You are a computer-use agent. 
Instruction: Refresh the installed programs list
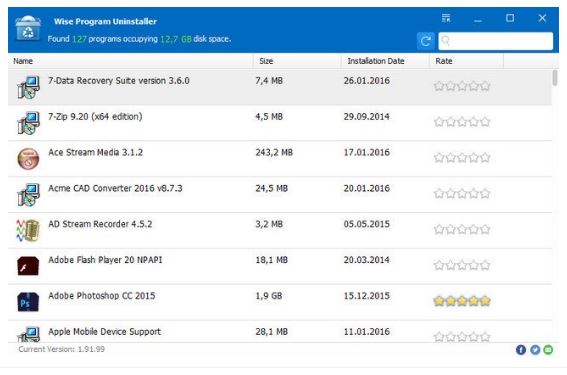click(426, 41)
